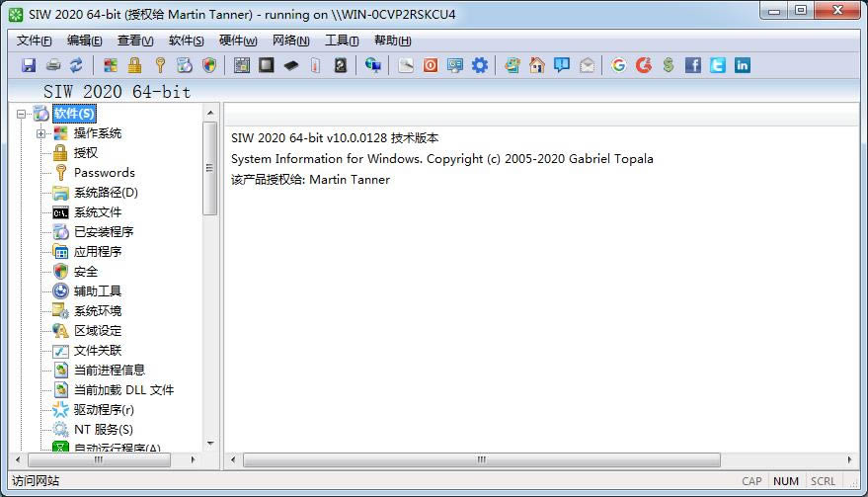Click the CPU chip toolbar icon
The height and width of the screenshot is (497, 868).
click(267, 65)
